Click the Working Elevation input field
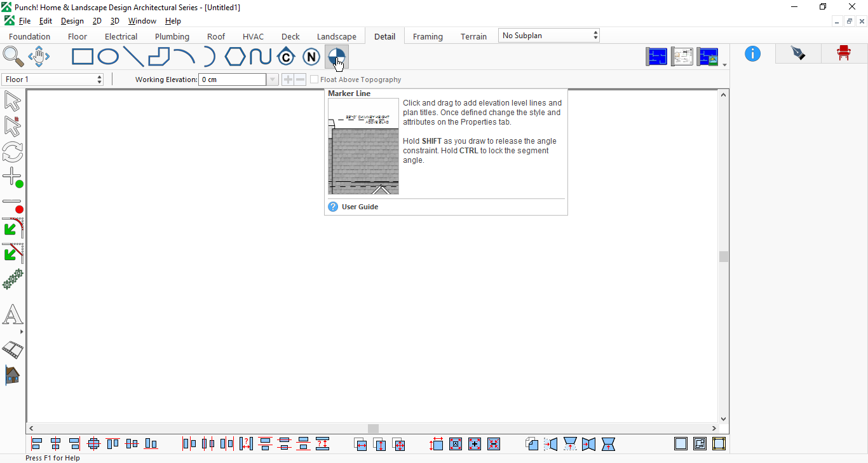Screen dimensions: 868x463 (x=233, y=79)
